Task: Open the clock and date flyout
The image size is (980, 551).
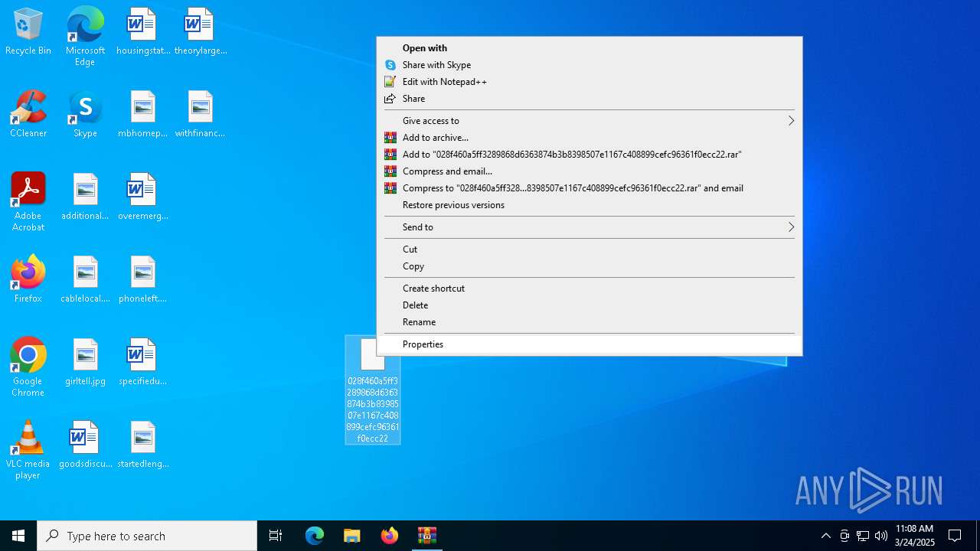Action: tap(915, 536)
